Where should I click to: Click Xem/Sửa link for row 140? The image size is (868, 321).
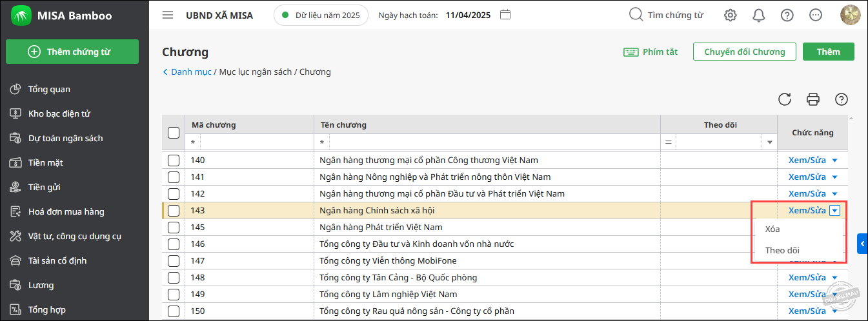[807, 160]
